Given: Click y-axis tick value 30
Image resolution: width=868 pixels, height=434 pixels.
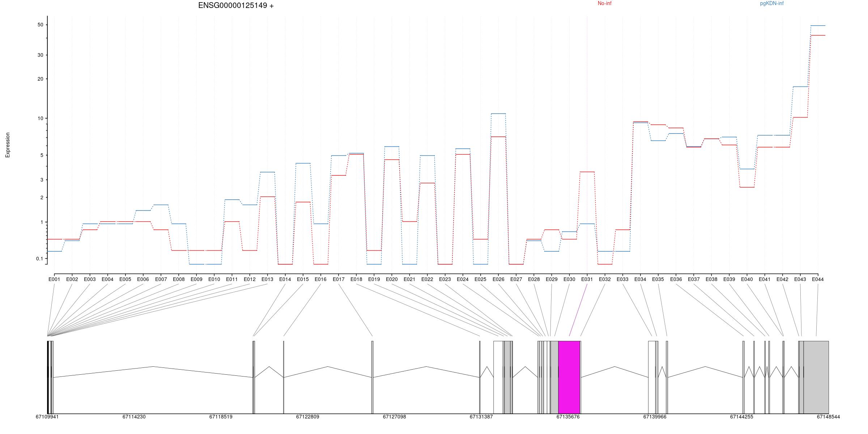Looking at the screenshot, I should tap(40, 55).
